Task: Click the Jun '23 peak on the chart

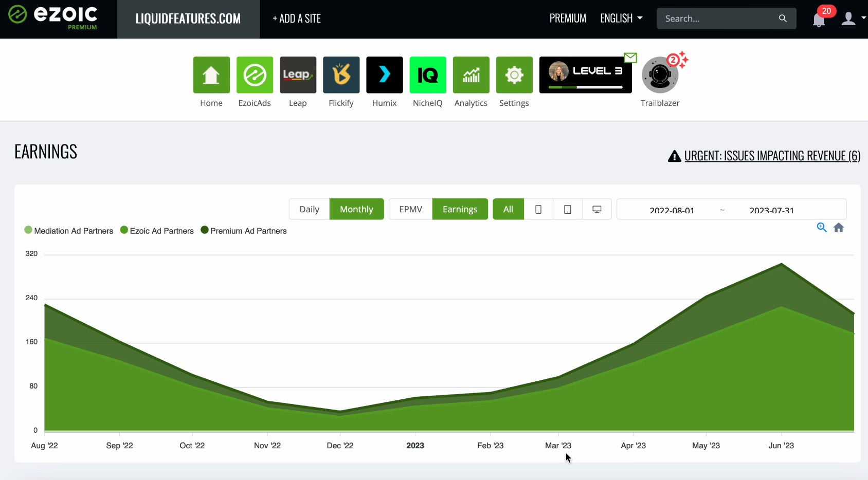Action: 782,264
